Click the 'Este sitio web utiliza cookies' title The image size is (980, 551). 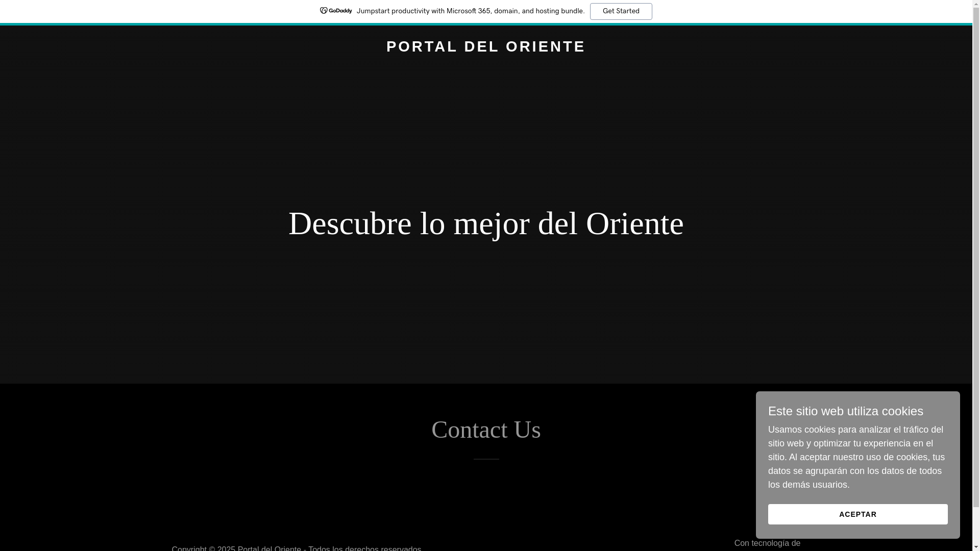[845, 411]
